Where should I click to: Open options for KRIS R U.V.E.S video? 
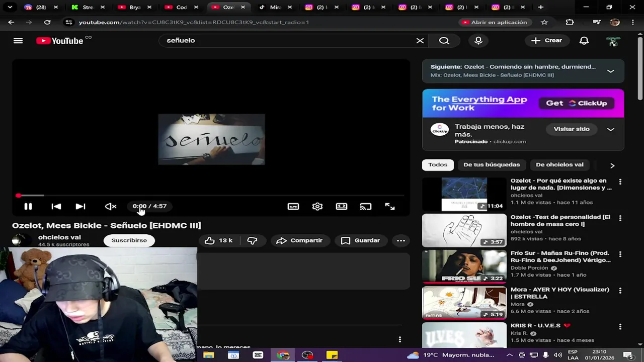point(620,327)
